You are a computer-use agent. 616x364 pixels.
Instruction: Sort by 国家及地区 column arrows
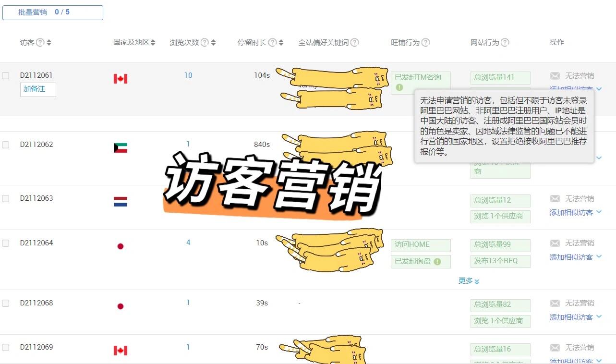coord(153,43)
